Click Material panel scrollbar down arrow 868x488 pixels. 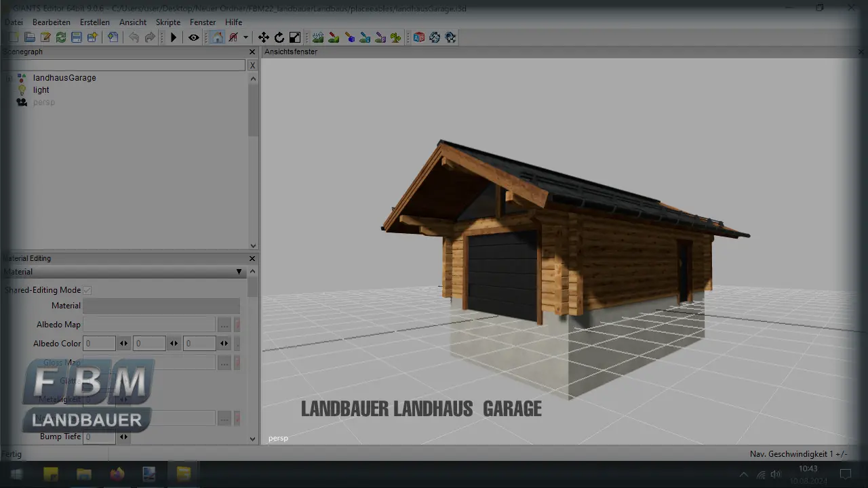coord(254,439)
